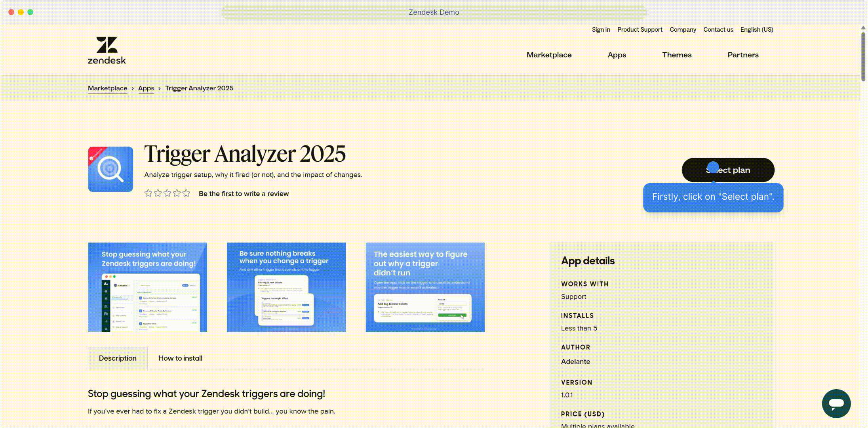Image resolution: width=868 pixels, height=428 pixels.
Task: Open 'The easiest way to figure out' screenshot
Action: pyautogui.click(x=425, y=287)
